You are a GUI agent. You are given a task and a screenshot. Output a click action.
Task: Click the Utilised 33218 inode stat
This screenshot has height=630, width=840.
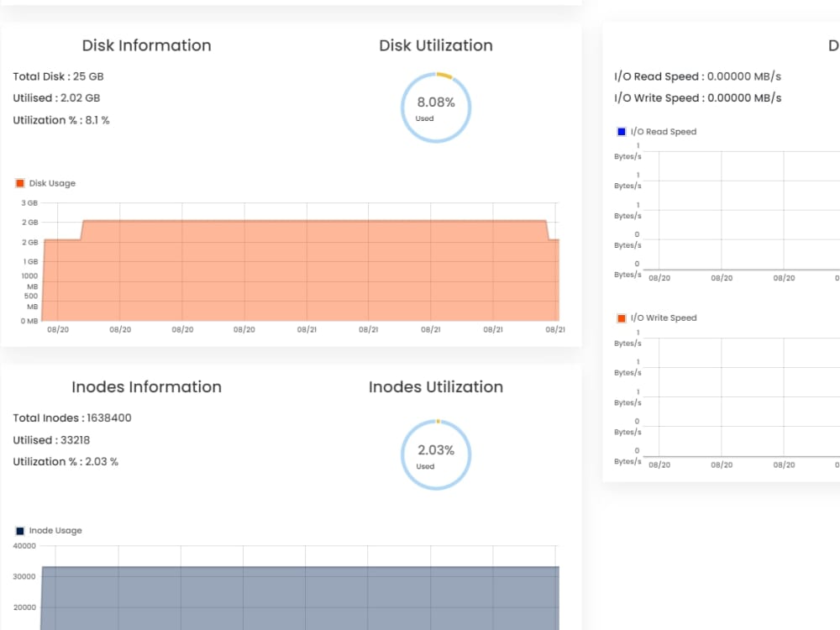pos(51,439)
